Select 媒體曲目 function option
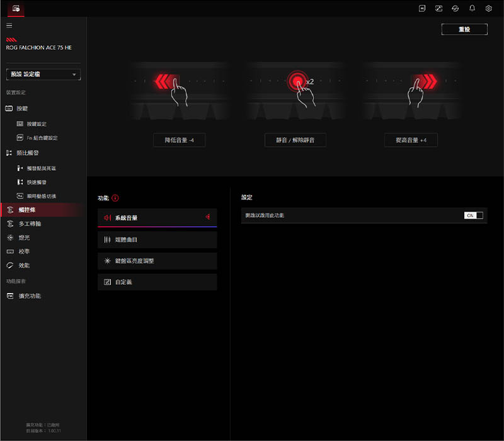The height and width of the screenshot is (441, 504). (157, 239)
